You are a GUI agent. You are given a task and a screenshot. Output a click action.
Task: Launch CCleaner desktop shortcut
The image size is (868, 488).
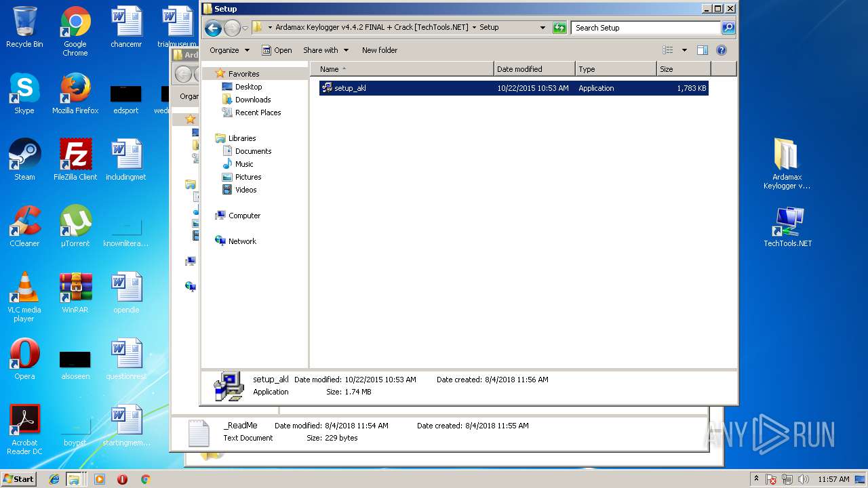pyautogui.click(x=24, y=226)
